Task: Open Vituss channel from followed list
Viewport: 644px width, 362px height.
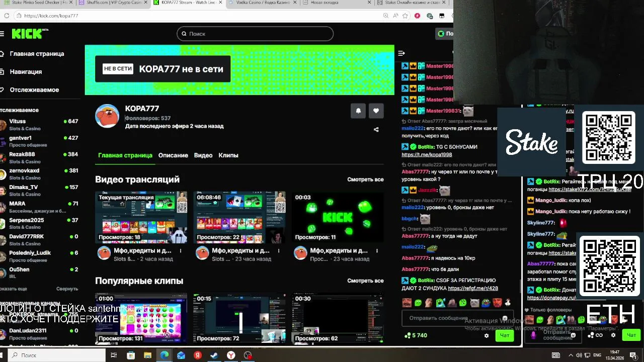Action: (39, 125)
